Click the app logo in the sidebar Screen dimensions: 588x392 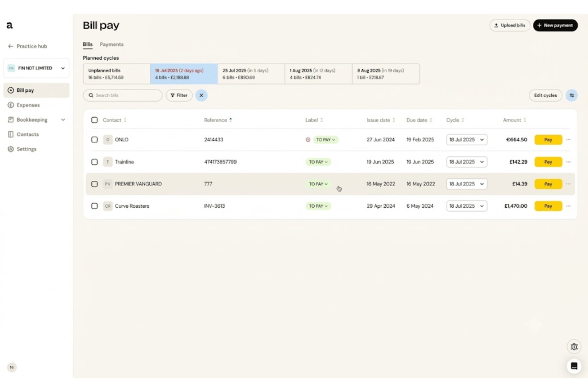[x=10, y=25]
